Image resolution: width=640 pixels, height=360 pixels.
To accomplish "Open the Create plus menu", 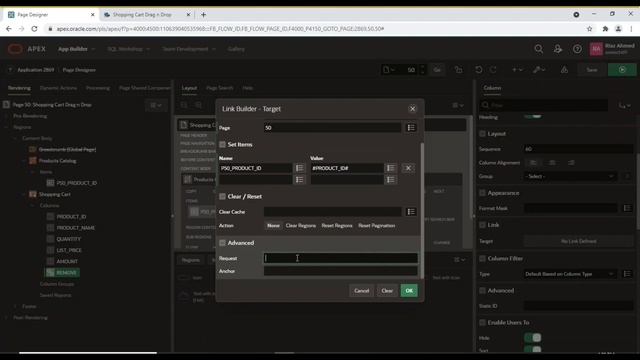I will pyautogui.click(x=517, y=70).
